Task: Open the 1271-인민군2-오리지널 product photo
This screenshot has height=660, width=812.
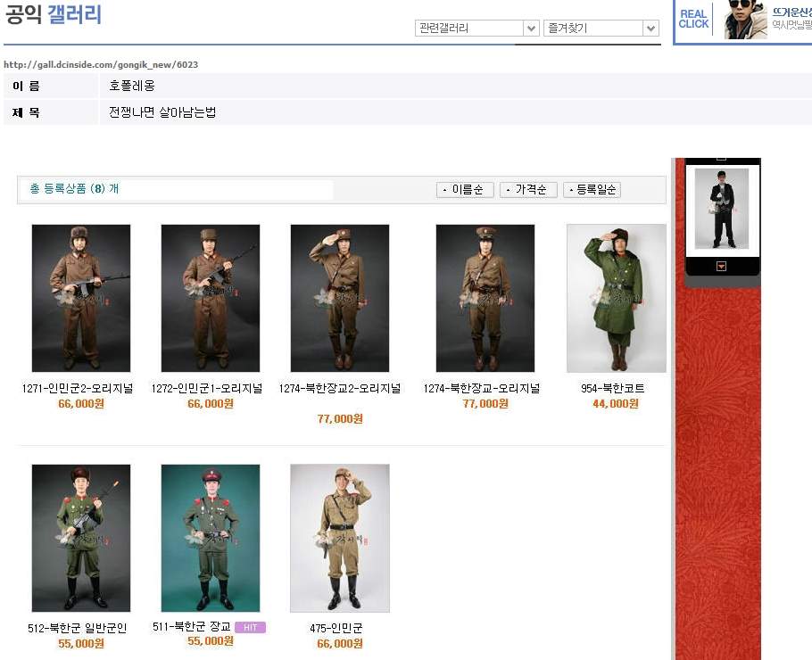Action: [81, 298]
